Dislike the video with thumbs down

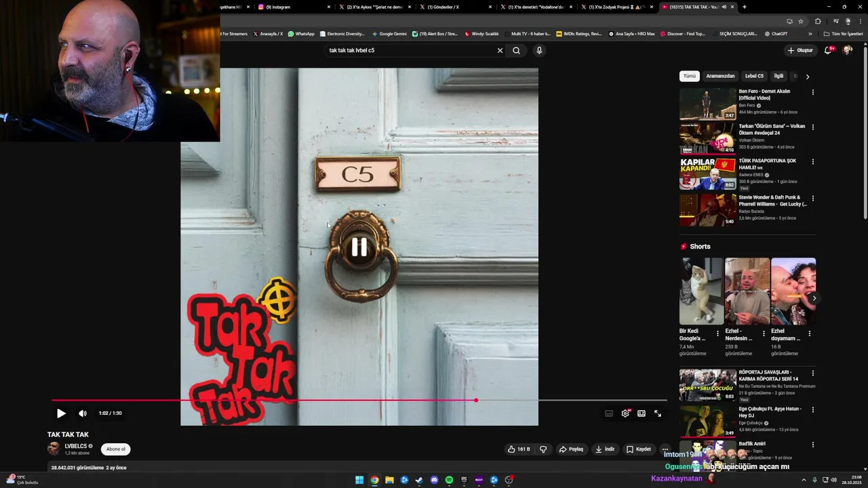point(543,449)
